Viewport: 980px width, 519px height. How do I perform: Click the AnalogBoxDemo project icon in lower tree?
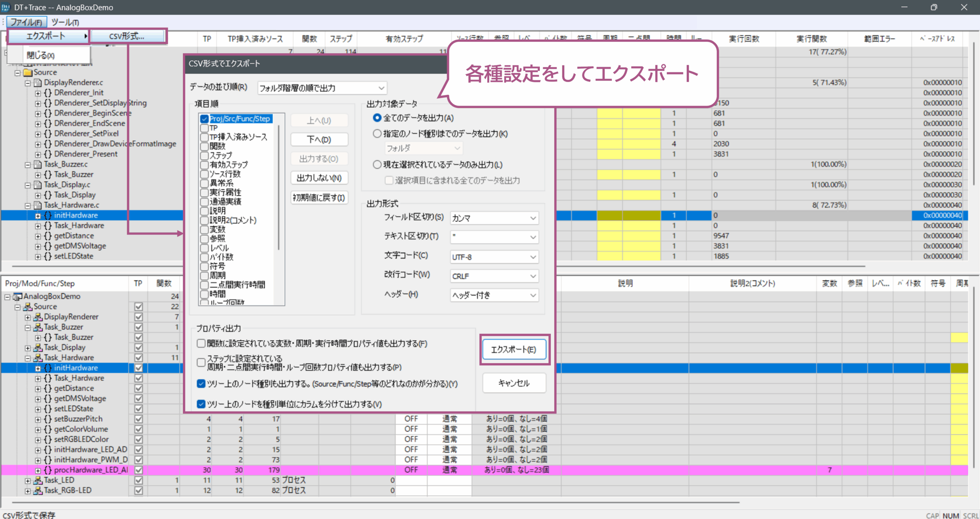click(18, 297)
